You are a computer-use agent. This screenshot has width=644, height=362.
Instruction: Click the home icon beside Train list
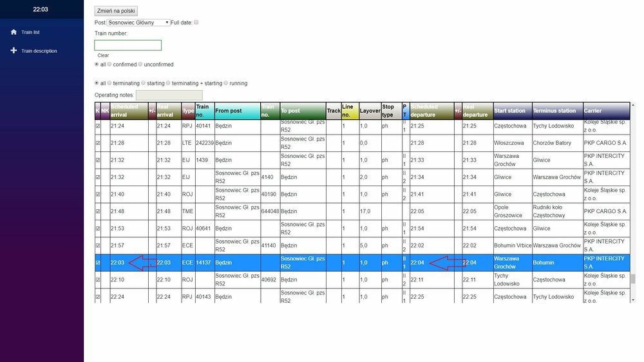14,32
